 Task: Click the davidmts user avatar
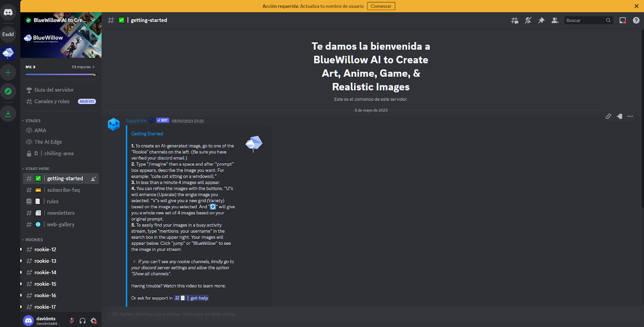click(x=28, y=321)
